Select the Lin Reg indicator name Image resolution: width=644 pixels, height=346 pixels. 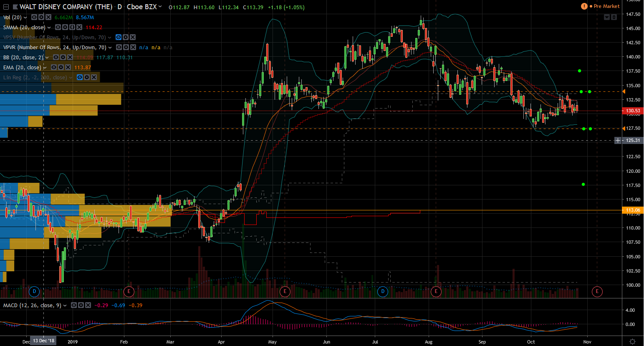[35, 77]
